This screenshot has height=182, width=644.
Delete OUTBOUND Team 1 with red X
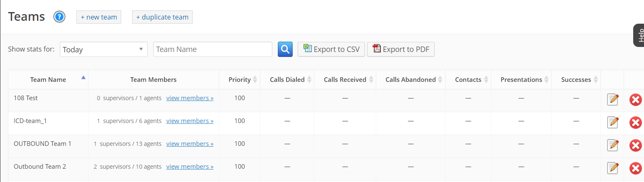pyautogui.click(x=635, y=145)
